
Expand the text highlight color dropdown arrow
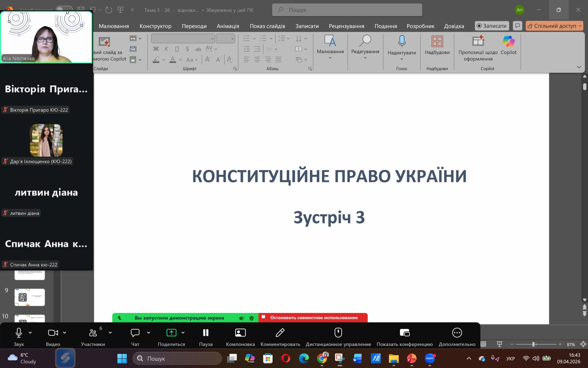[x=164, y=60]
